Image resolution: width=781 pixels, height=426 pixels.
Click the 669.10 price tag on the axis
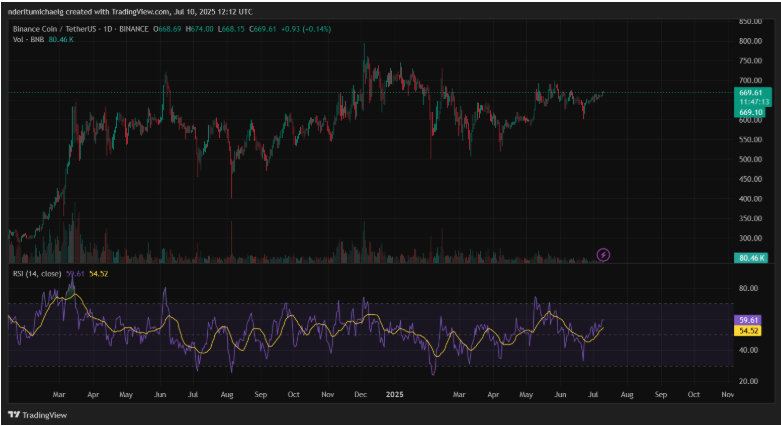coord(751,112)
